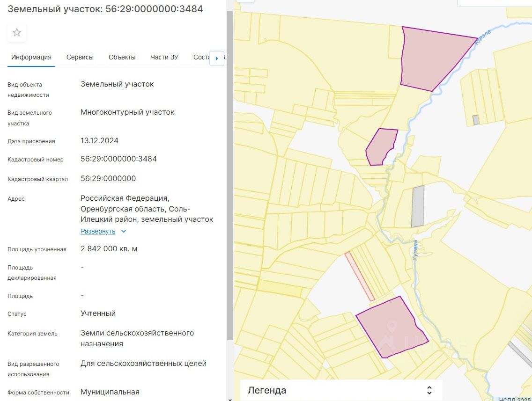
Task: Click the upper Курала river label
Action: pyautogui.click(x=483, y=37)
